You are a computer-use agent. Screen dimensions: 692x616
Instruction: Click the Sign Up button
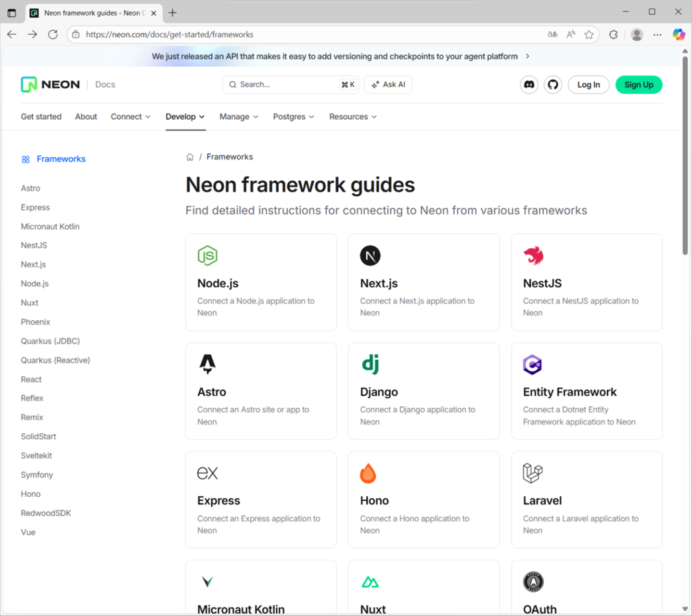click(x=638, y=85)
